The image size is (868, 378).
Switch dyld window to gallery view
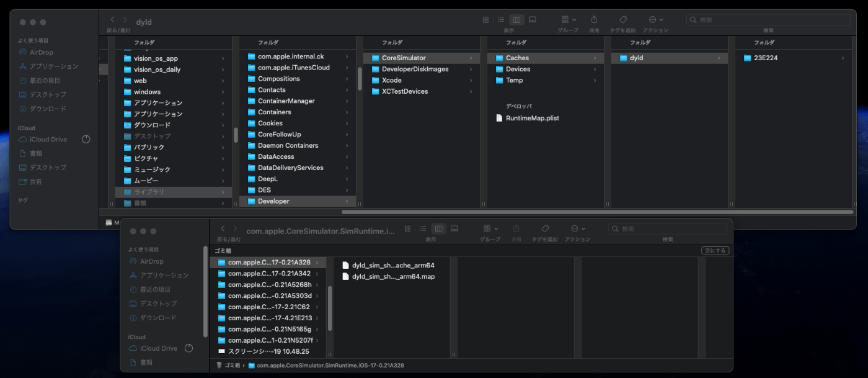coord(532,20)
